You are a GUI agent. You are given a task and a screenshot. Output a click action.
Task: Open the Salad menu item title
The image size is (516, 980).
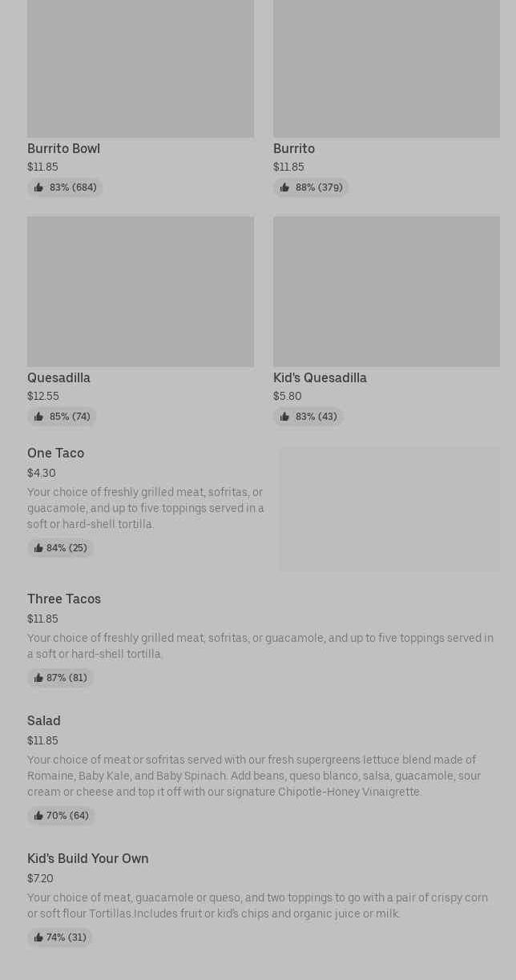(x=44, y=720)
